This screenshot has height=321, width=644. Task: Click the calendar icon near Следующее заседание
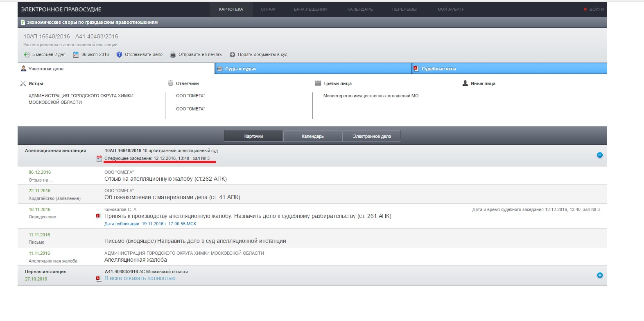[99, 159]
